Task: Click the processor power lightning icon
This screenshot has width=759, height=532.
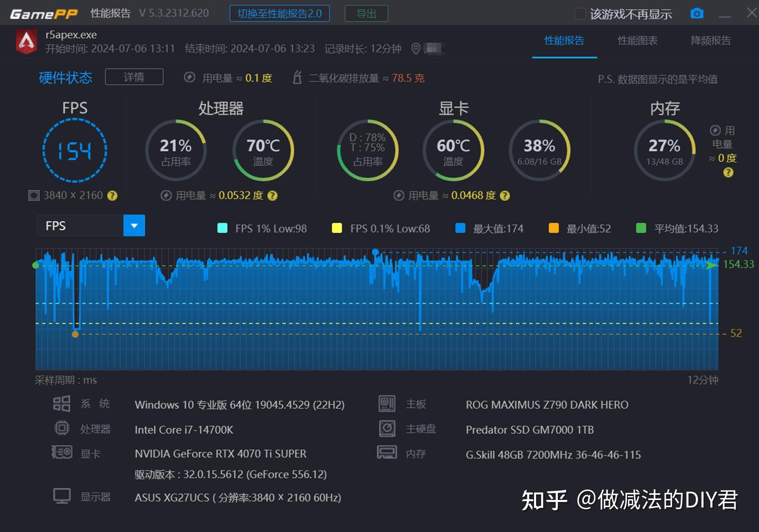Action: point(166,196)
